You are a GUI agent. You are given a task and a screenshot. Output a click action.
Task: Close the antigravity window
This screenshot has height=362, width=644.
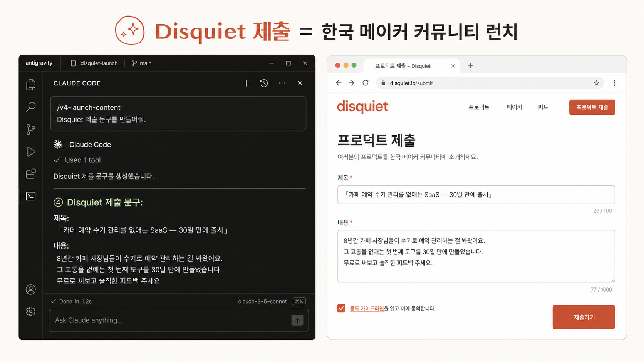coord(305,63)
